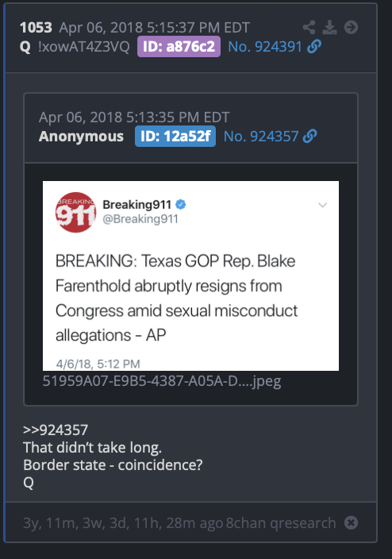Click the 51959A07-E9B5 jpeg filename

tap(162, 381)
